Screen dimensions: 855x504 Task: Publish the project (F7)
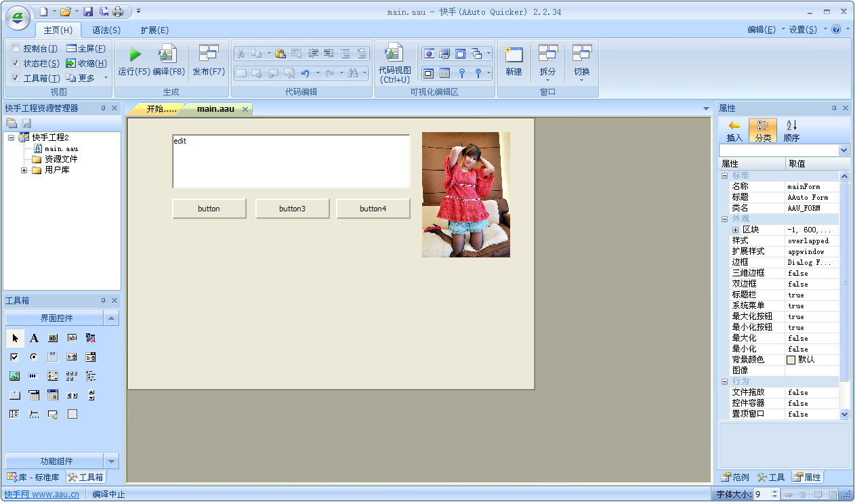209,60
